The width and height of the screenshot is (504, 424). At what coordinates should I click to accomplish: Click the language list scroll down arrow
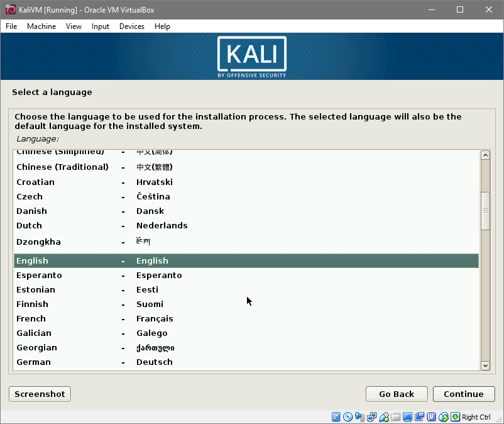(485, 365)
